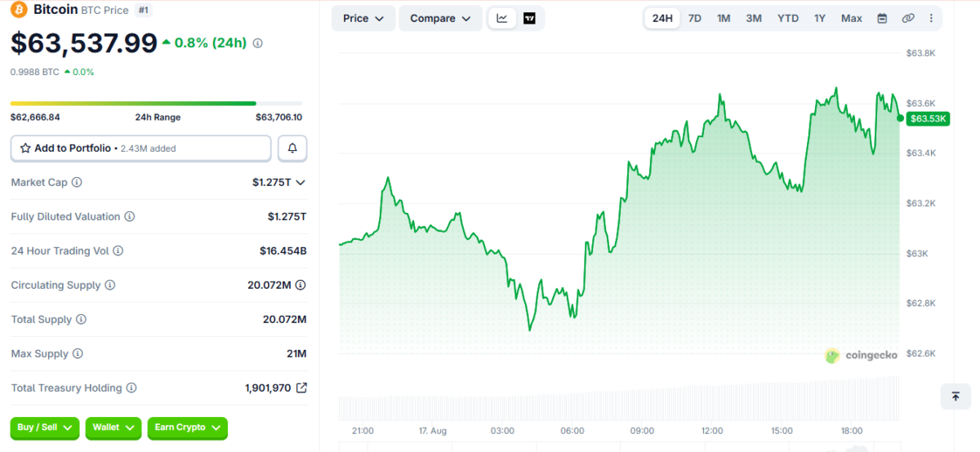Click the info icon beside Circulating Supply label
Viewport: 980px width, 452px height.
click(110, 286)
